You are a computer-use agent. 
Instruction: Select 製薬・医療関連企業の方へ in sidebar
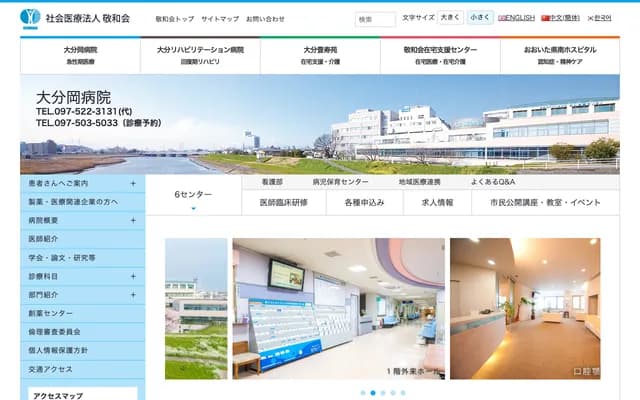tap(82, 202)
